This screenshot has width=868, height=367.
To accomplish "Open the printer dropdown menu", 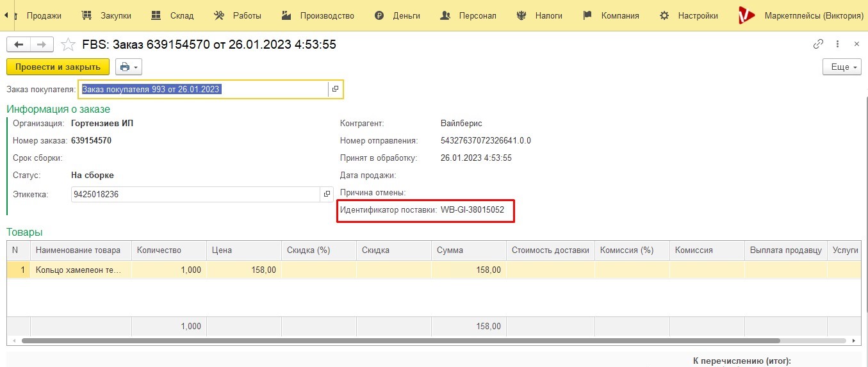I will click(129, 67).
